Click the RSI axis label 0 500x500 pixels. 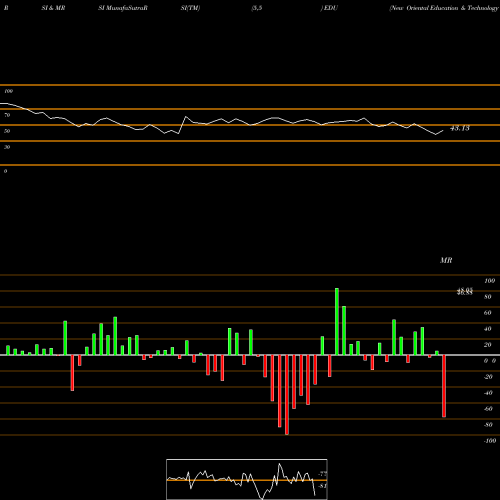[x=5, y=171]
